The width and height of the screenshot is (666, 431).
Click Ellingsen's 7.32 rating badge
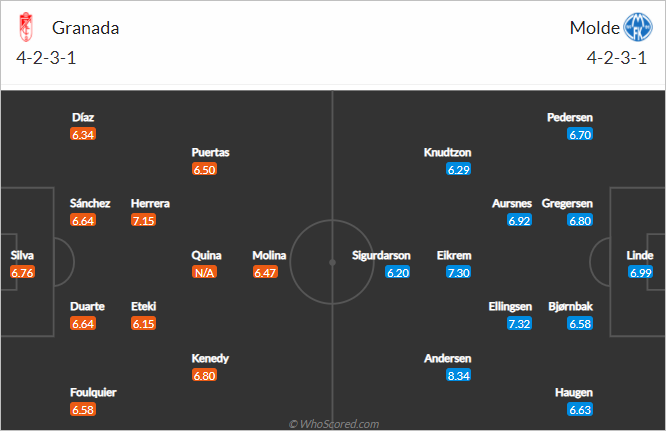click(x=519, y=324)
